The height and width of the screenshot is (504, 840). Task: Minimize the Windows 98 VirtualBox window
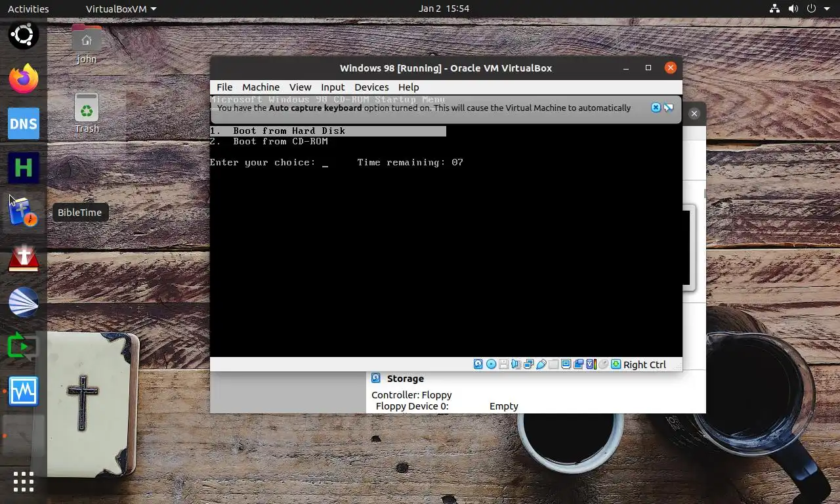626,68
